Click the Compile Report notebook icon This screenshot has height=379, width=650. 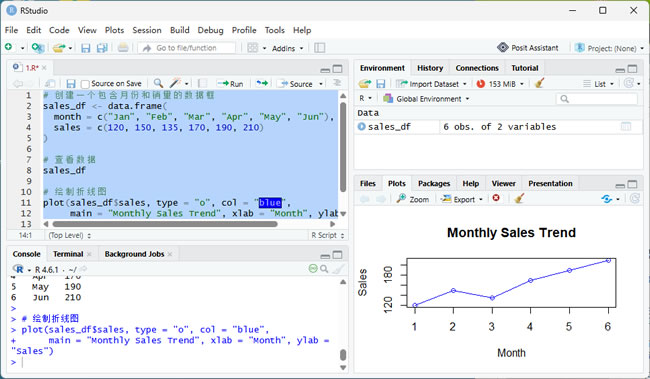tap(203, 83)
